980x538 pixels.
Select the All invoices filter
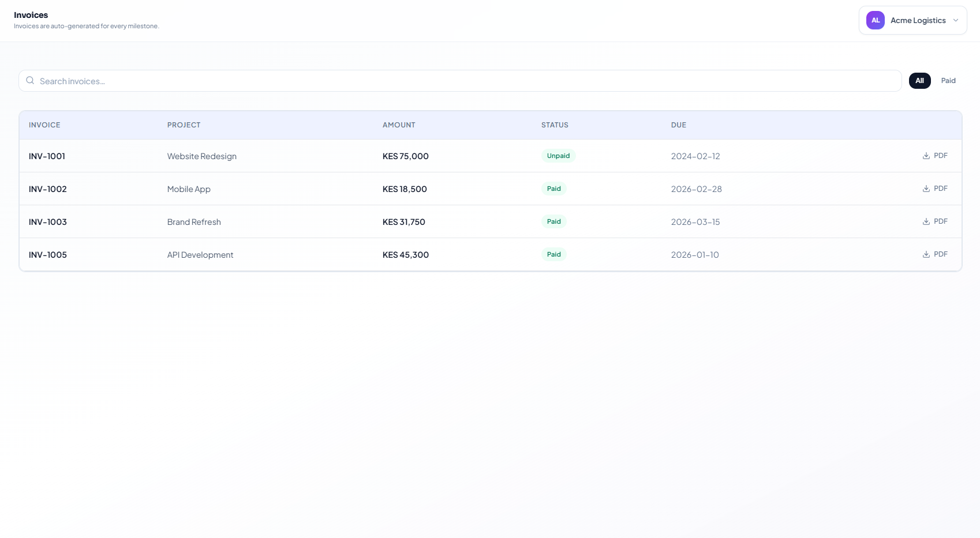(x=919, y=80)
